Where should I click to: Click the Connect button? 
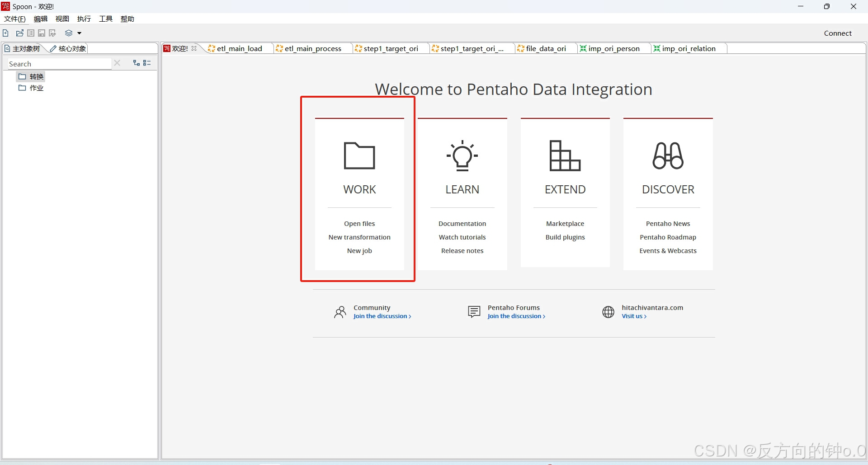pos(838,33)
